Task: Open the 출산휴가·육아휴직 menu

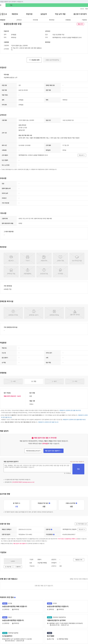Action: 80,14
